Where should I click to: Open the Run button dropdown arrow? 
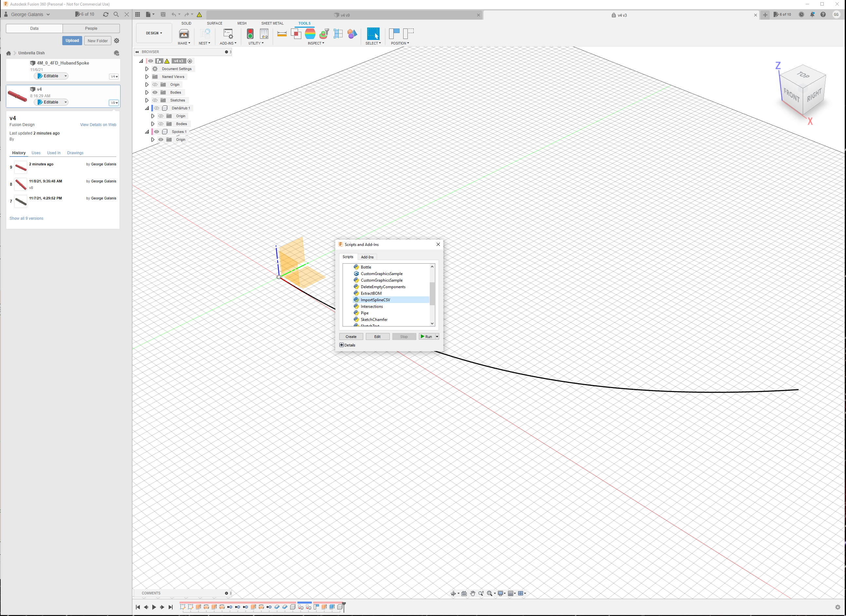click(x=437, y=337)
